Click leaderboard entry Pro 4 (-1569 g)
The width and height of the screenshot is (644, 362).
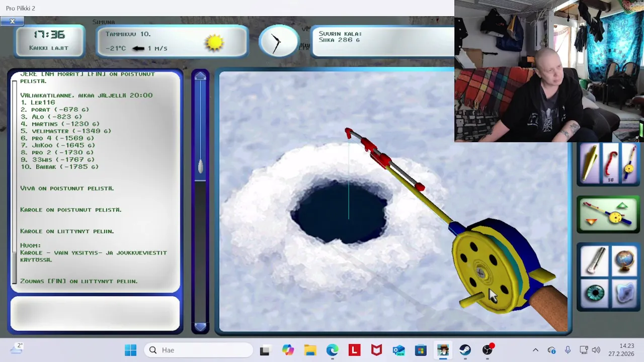point(57,138)
